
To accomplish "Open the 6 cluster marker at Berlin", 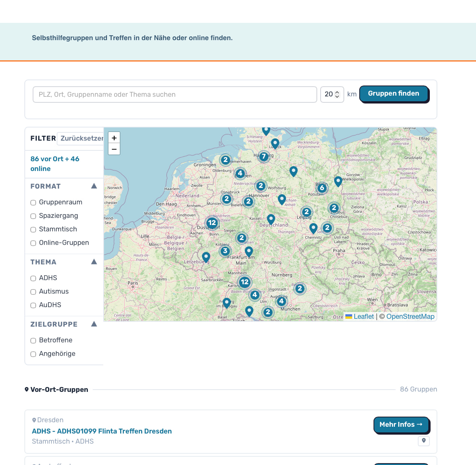I will [x=322, y=188].
